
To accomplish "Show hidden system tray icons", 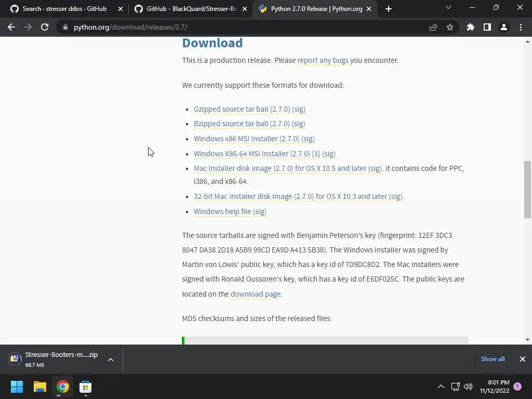I will 441,387.
